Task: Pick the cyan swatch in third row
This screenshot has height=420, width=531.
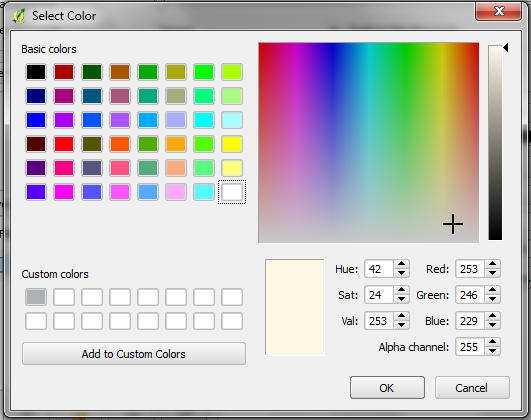Action: [x=204, y=120]
